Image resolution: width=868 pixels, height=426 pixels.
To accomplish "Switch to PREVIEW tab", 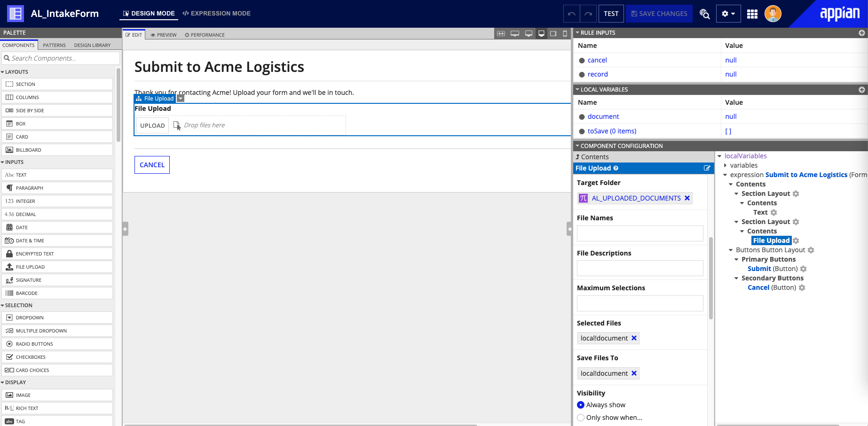I will click(x=164, y=35).
